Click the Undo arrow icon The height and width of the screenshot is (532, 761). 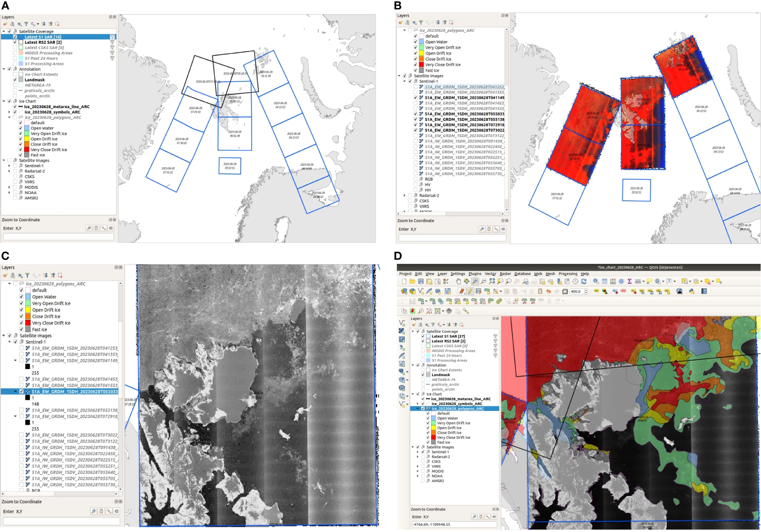pyautogui.click(x=548, y=291)
